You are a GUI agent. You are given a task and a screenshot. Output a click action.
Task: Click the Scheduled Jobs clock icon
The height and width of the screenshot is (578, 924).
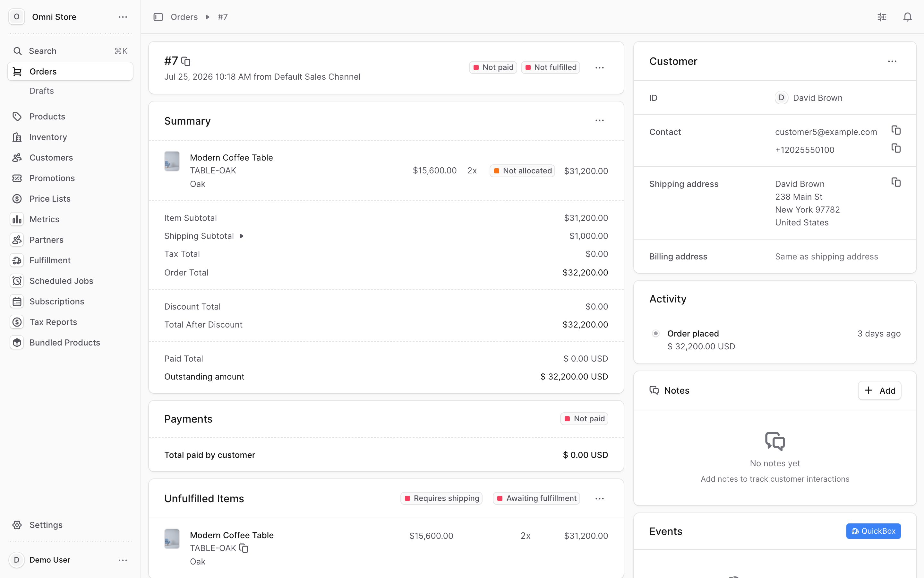click(x=17, y=281)
